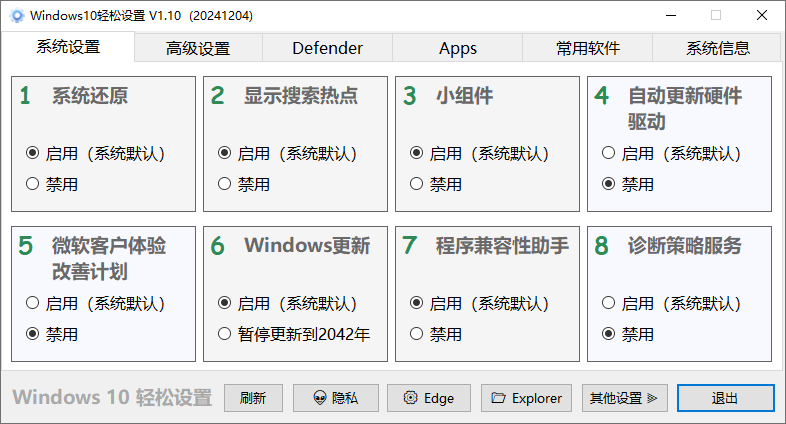Click the 隐私 privacy button with alien icon
Viewport: 786px width, 424px height.
tap(336, 398)
